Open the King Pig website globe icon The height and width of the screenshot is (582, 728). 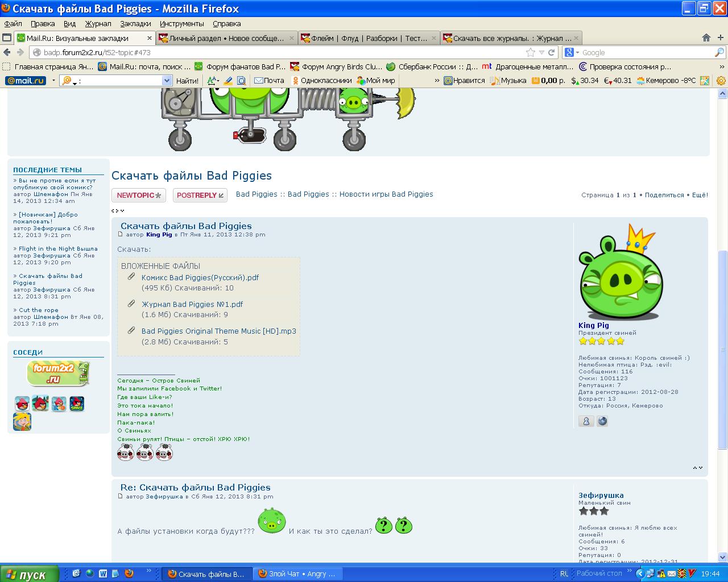(x=602, y=421)
